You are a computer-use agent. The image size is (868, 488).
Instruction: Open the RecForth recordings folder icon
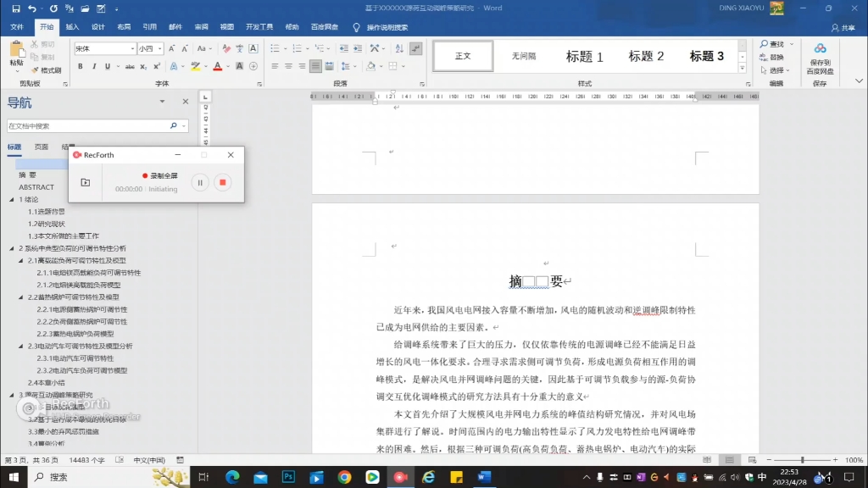point(86,182)
